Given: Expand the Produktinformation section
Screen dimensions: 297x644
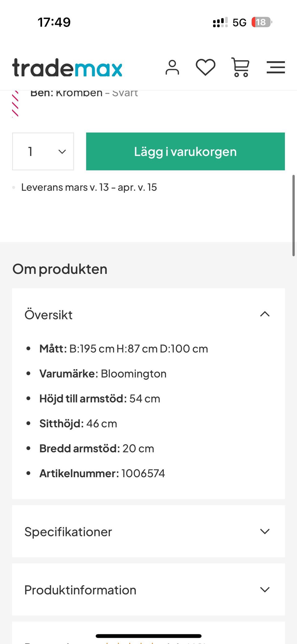Looking at the screenshot, I should click(x=265, y=590).
